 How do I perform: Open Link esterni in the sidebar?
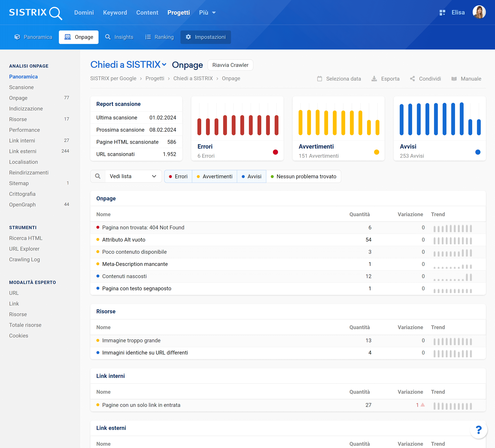pyautogui.click(x=23, y=151)
